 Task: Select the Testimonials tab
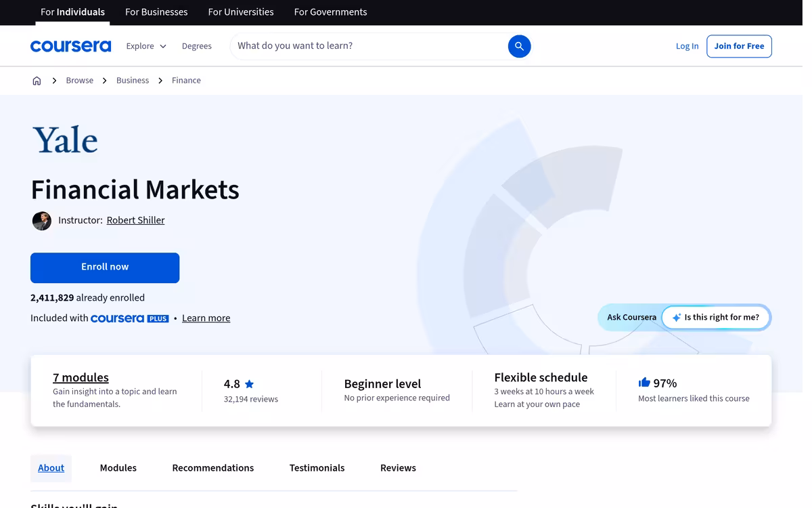[317, 468]
